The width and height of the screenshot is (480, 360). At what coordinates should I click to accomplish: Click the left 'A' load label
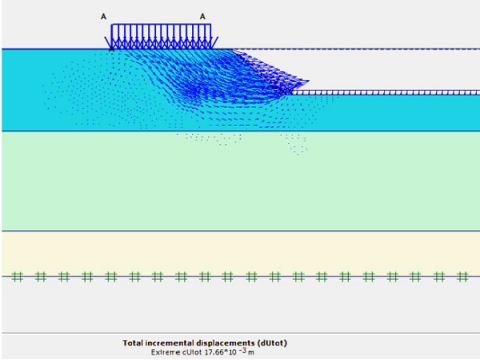[104, 16]
